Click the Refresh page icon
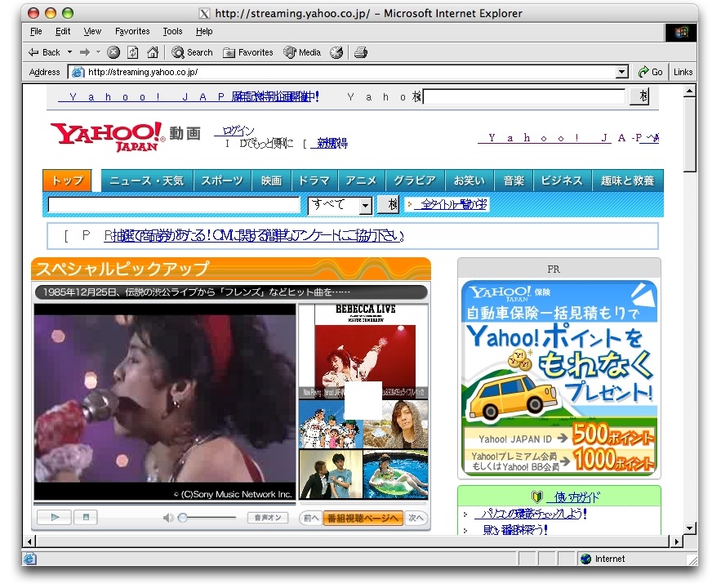Image resolution: width=721 pixels, height=588 pixels. pyautogui.click(x=133, y=52)
